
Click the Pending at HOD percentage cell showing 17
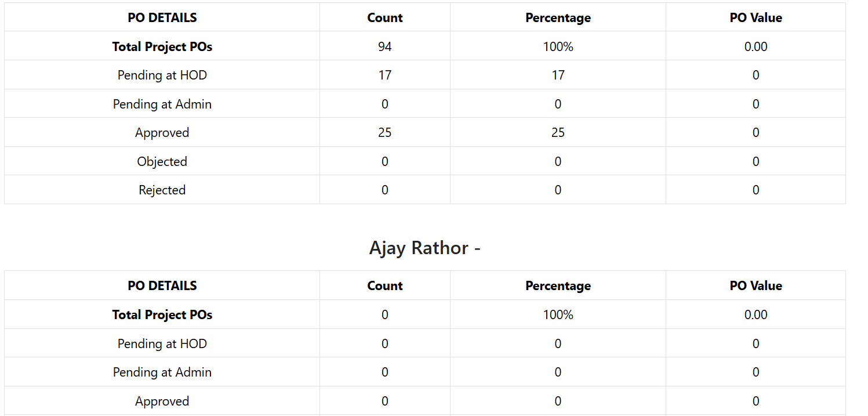point(558,75)
